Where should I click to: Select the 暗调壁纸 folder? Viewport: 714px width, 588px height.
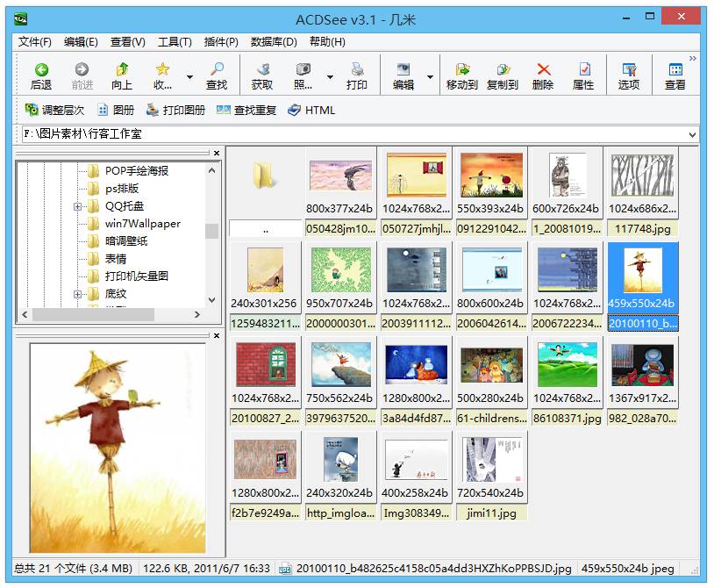(126, 241)
